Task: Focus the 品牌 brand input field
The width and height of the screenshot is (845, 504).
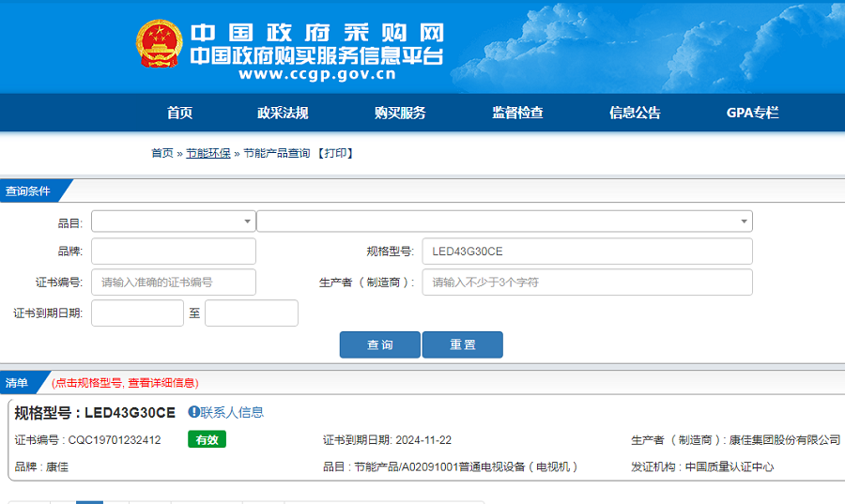Action: (174, 252)
